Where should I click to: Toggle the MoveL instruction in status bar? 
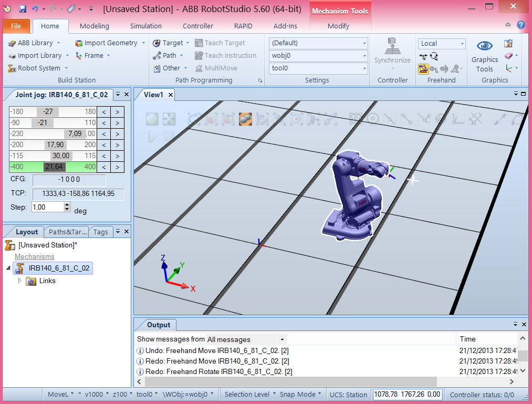tap(59, 393)
